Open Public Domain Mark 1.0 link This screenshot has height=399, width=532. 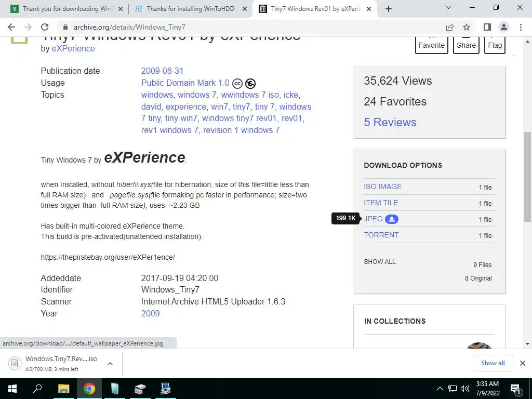(x=185, y=83)
